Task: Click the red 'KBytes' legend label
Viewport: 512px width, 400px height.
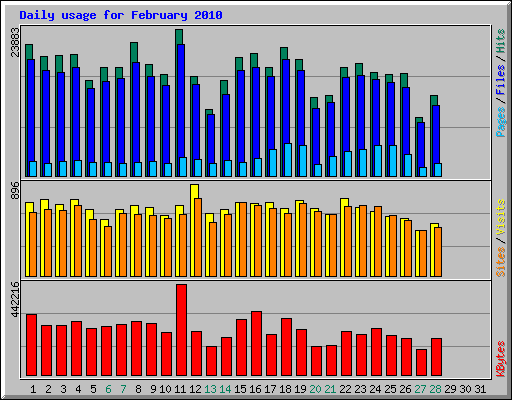Action: point(501,359)
